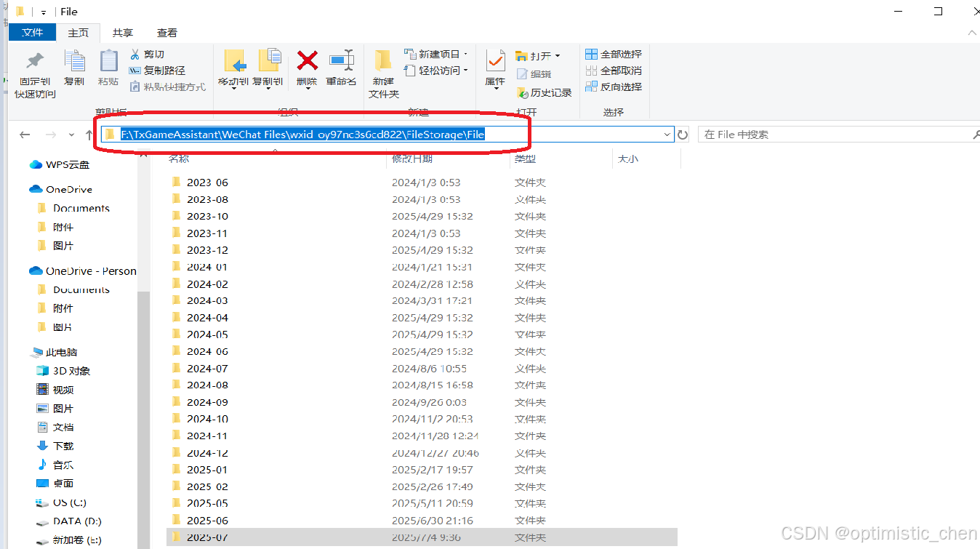Sort by the Type (类型) column header
Viewport: 980px width, 549px height.
(526, 159)
